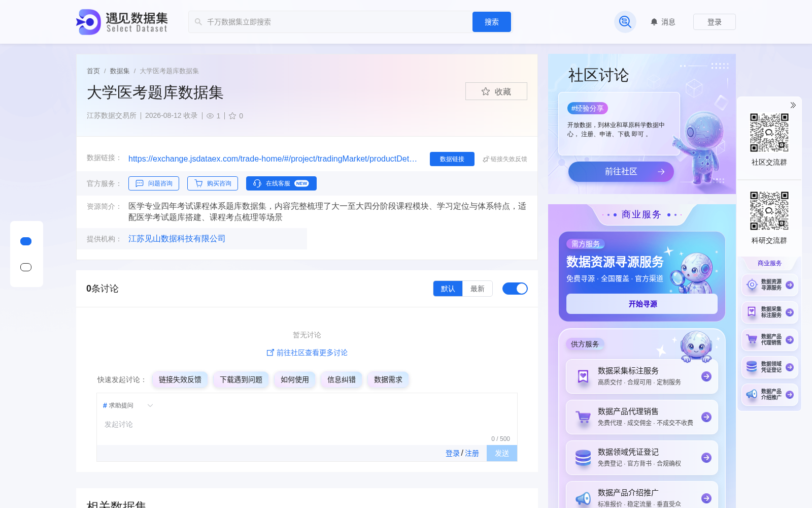Click the 发送 button

pyautogui.click(x=502, y=453)
